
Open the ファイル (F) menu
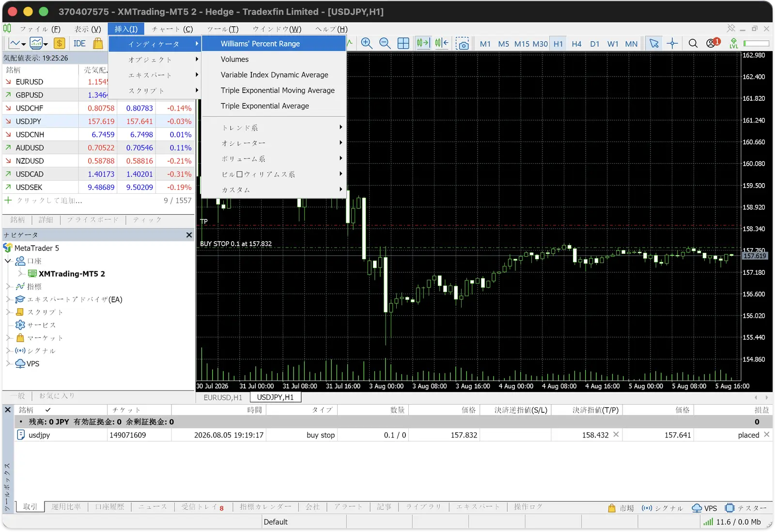click(x=40, y=29)
